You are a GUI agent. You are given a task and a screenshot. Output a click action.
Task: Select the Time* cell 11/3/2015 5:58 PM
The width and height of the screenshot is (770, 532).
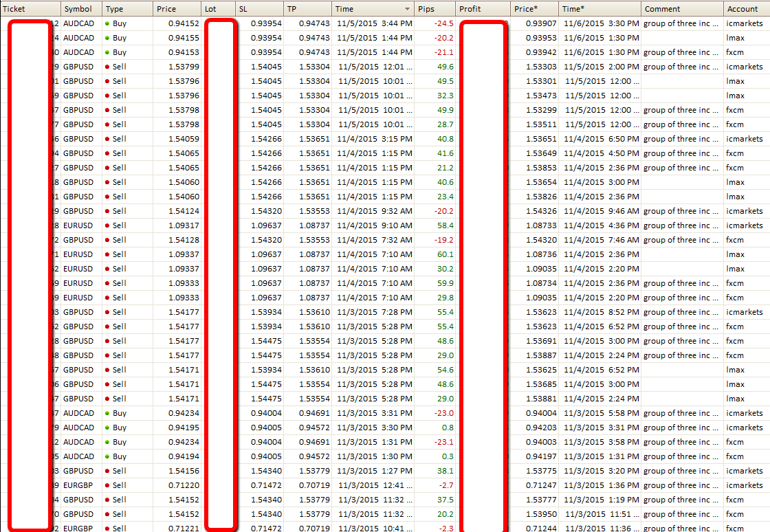[602, 413]
